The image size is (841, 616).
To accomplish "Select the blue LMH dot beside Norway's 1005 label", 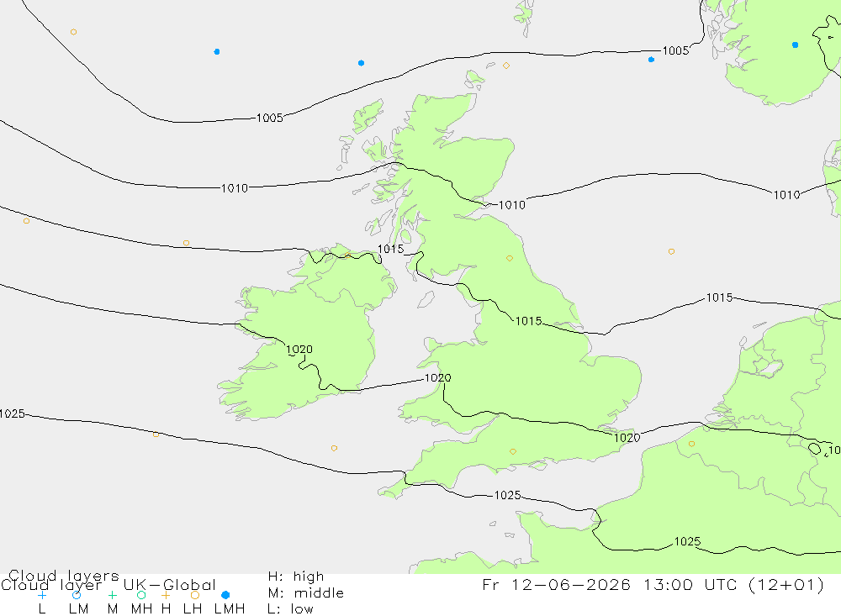I will click(x=651, y=60).
